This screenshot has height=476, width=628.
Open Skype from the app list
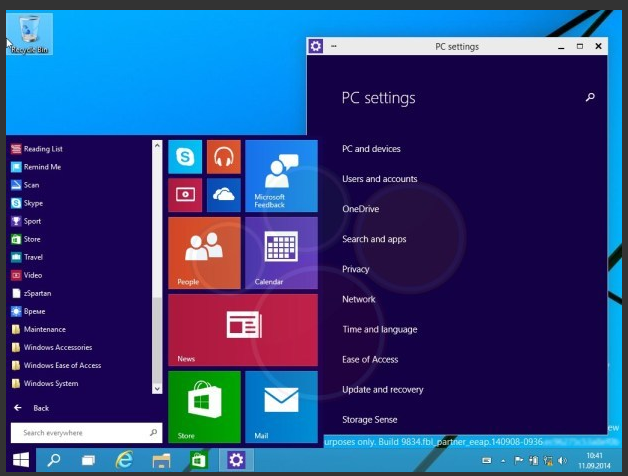pyautogui.click(x=27, y=203)
